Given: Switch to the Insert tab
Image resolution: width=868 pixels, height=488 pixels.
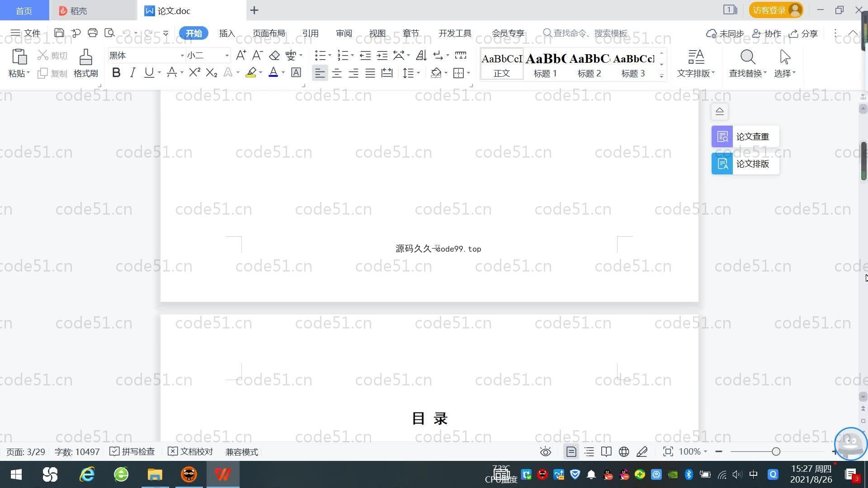Looking at the screenshot, I should pyautogui.click(x=227, y=33).
